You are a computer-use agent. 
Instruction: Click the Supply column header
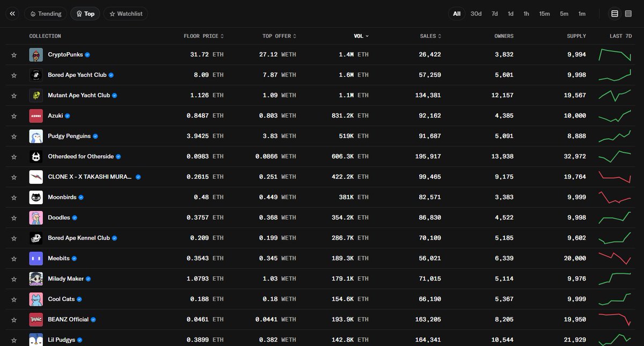tap(576, 36)
